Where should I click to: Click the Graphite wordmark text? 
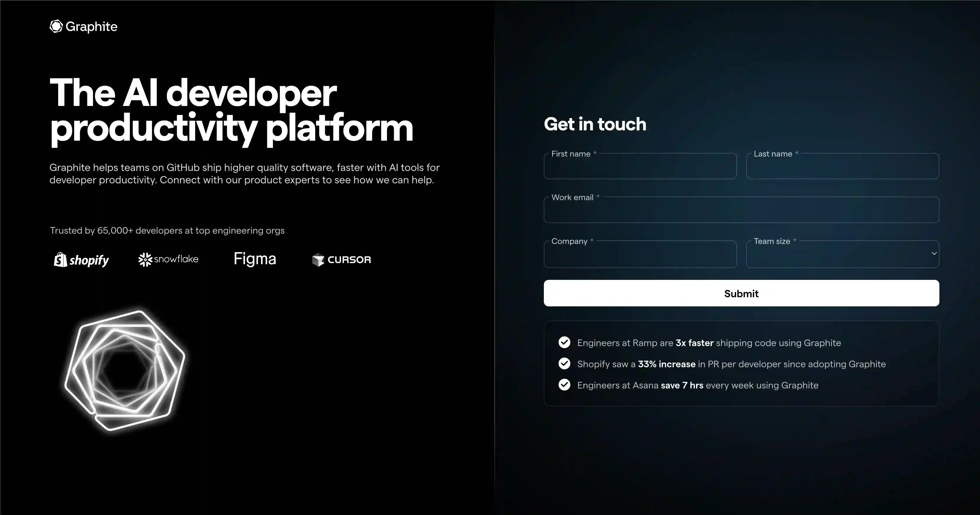click(x=91, y=26)
